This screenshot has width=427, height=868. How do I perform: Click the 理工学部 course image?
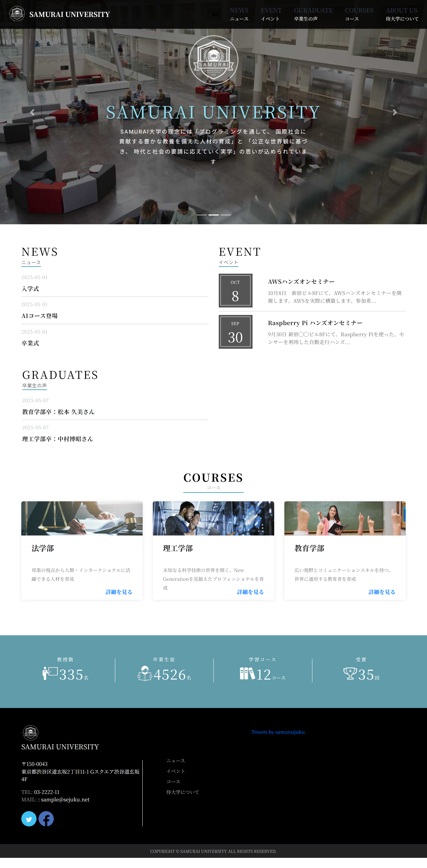coord(213,518)
